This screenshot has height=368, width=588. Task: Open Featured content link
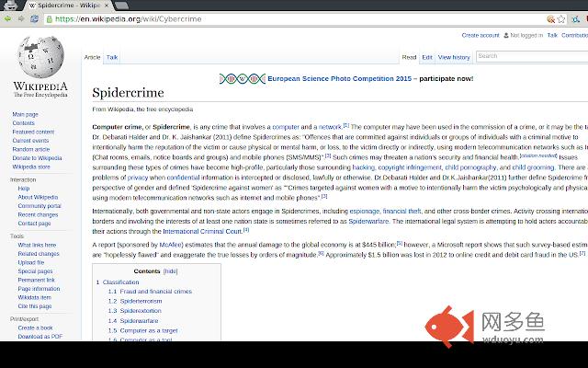click(33, 132)
